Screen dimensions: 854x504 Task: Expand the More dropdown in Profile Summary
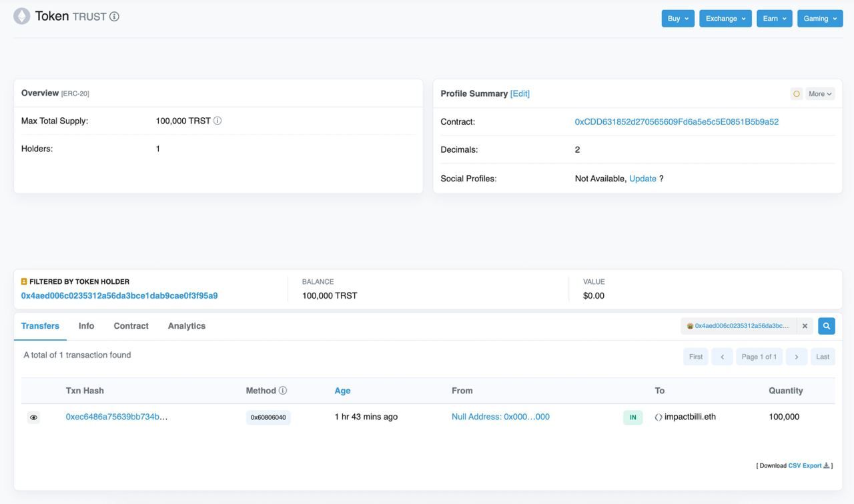point(820,94)
